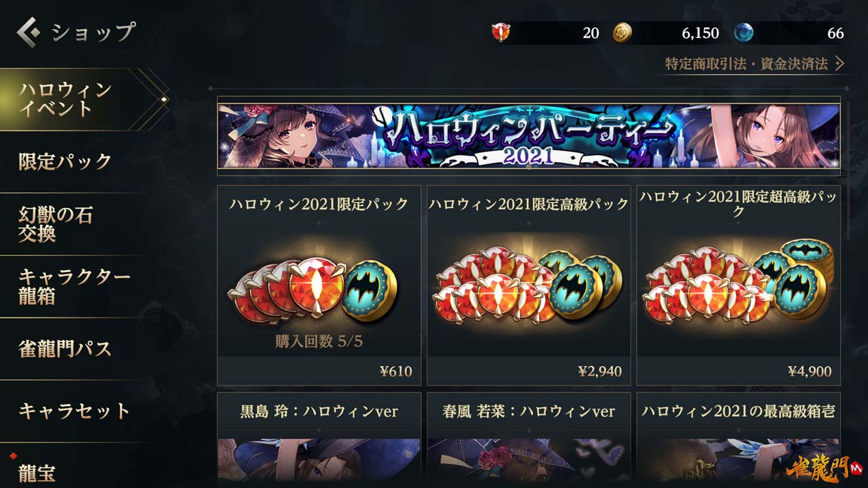The height and width of the screenshot is (488, 868).
Task: Open the ハロウィンパーティー 2021 banner
Action: coord(528,136)
